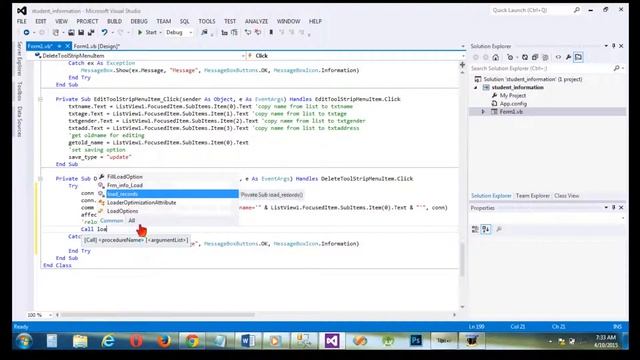This screenshot has width=640, height=360.
Task: Switch IntelliSense to the Common tab
Action: [x=111, y=220]
